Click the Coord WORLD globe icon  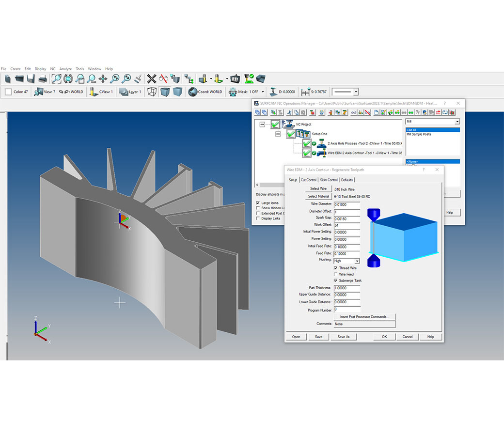point(193,92)
